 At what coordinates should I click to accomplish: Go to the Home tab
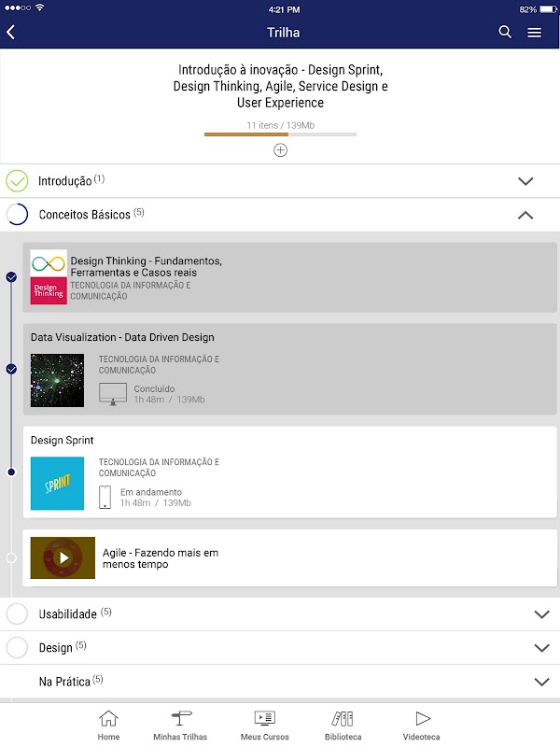109,725
